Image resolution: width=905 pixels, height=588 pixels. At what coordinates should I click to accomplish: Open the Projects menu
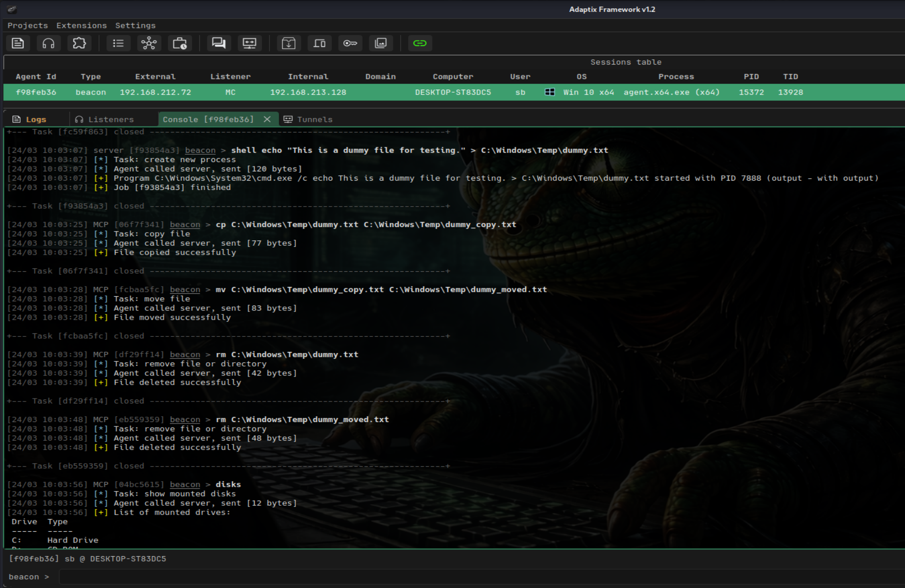pyautogui.click(x=28, y=25)
